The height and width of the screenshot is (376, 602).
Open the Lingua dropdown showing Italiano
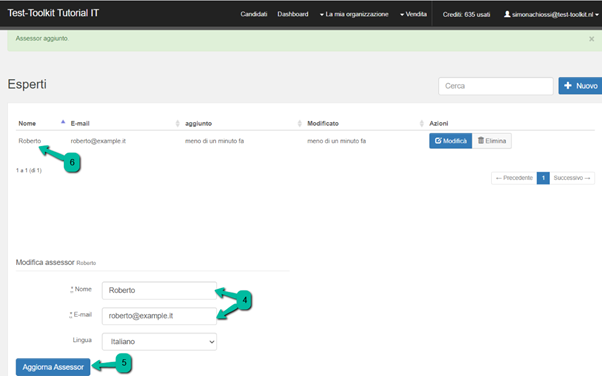pos(159,341)
